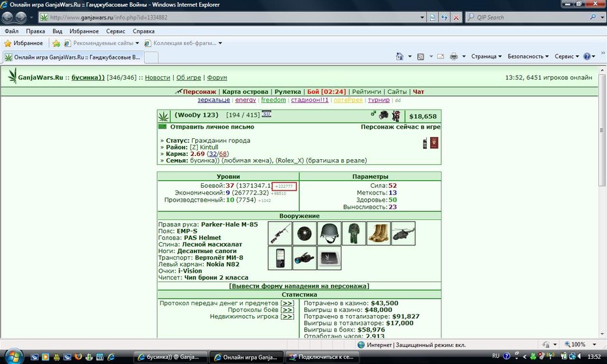Click the Вертолёт МИ-8 helicopter icon

tap(403, 234)
